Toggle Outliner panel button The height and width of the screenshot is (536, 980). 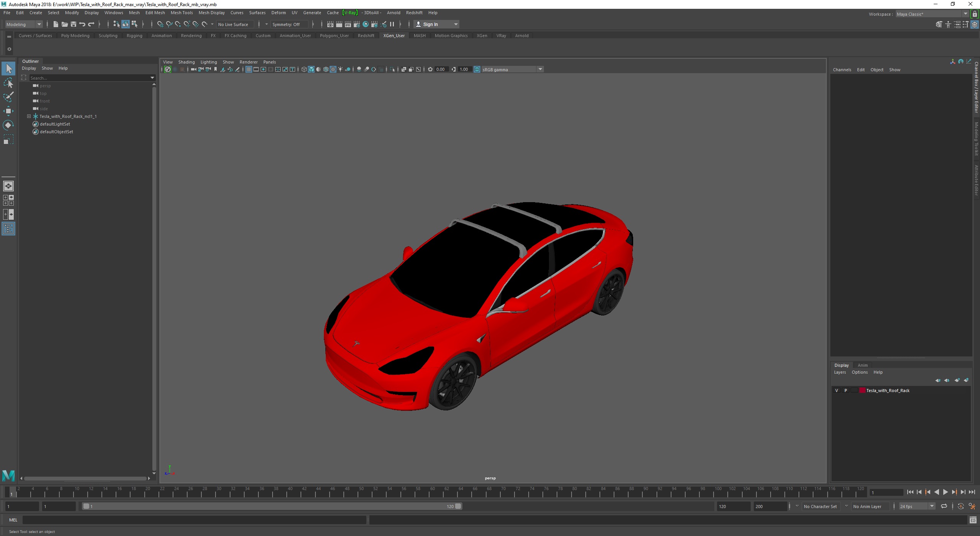[x=8, y=229]
